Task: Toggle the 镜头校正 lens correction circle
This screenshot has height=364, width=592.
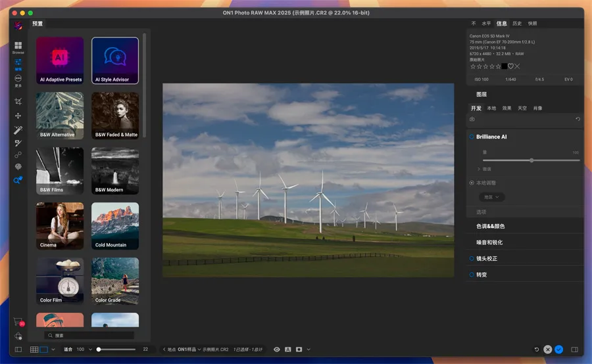Action: [472, 258]
